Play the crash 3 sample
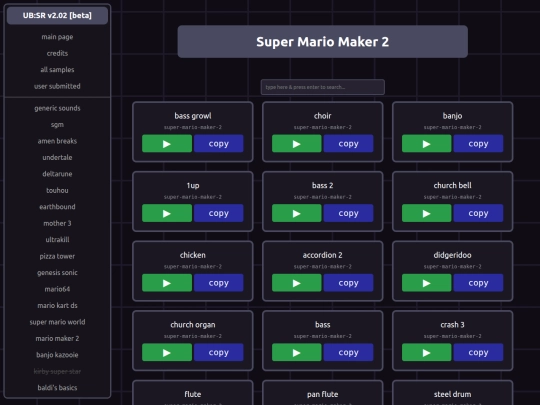540x405 pixels. point(426,352)
